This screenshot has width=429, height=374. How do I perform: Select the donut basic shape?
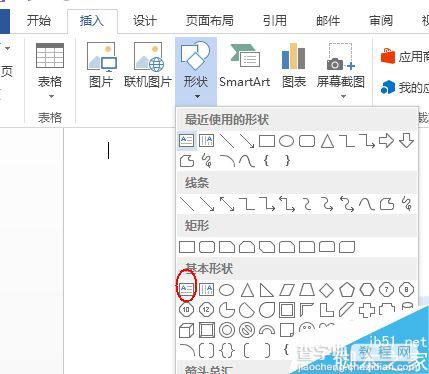click(227, 331)
